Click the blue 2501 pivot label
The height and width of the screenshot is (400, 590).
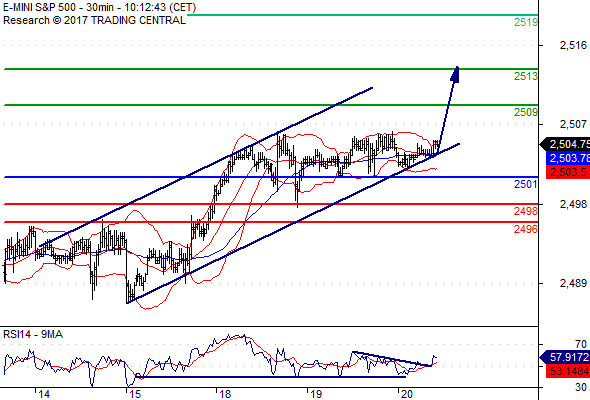click(x=526, y=184)
